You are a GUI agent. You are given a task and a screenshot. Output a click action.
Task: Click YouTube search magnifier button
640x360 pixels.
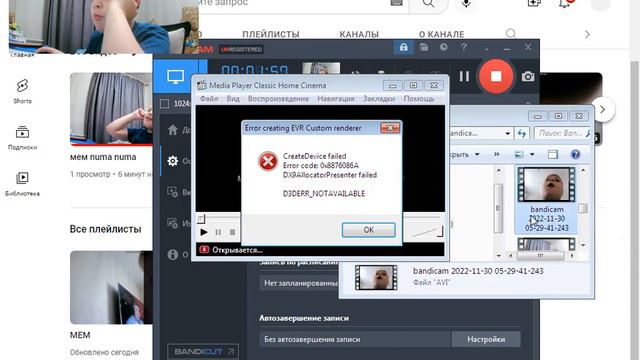pos(429,4)
